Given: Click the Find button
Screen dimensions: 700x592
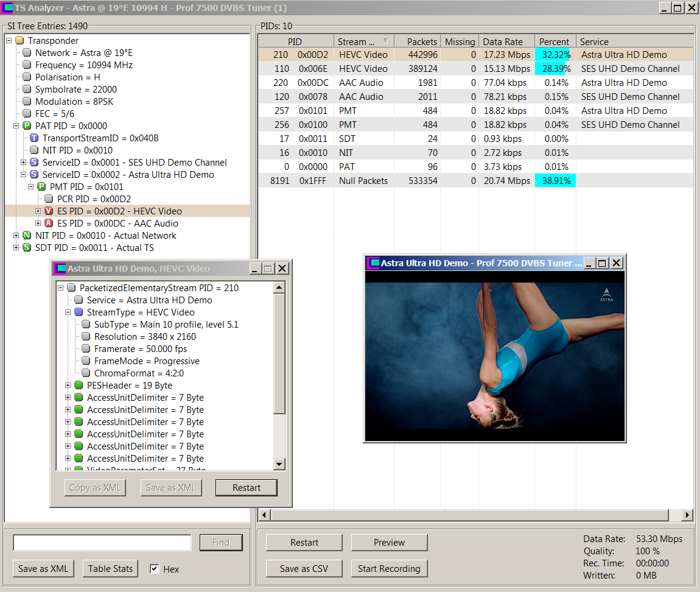Looking at the screenshot, I should 221,543.
